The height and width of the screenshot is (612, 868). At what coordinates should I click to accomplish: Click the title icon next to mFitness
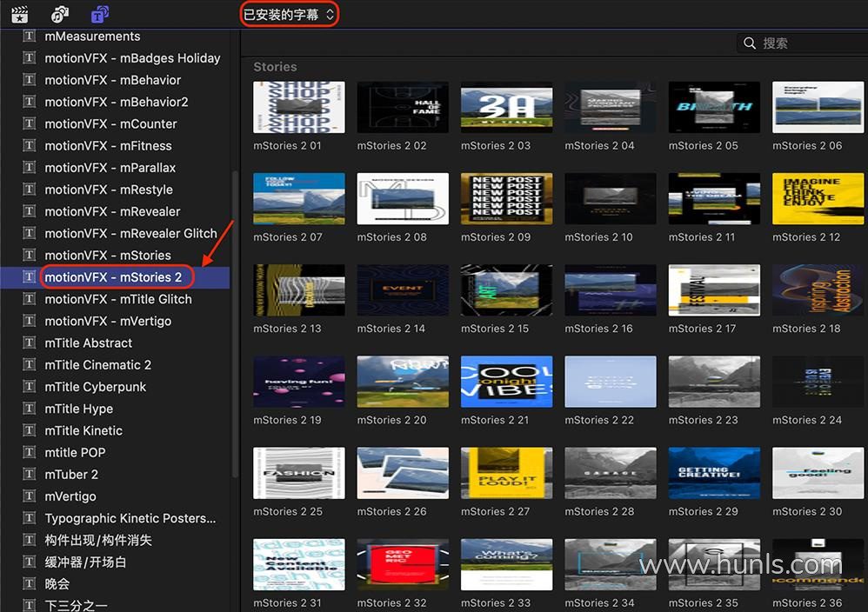click(x=30, y=145)
